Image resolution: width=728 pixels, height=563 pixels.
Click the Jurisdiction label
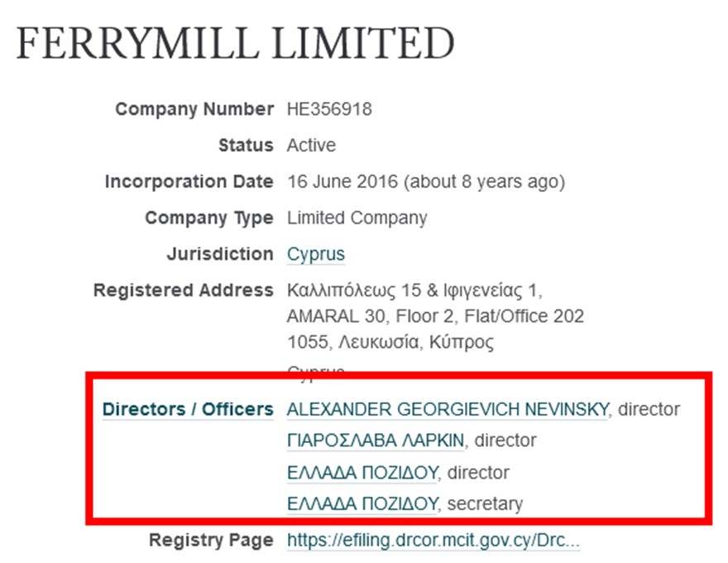point(218,254)
